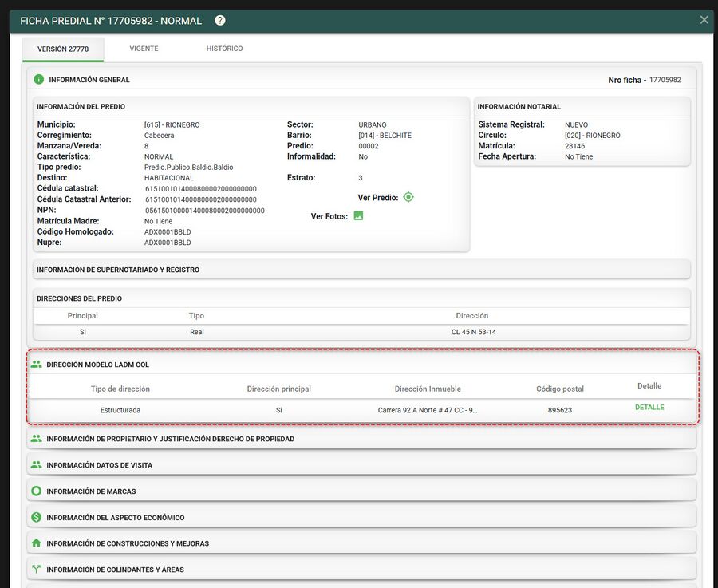The image size is (718, 588).
Task: Select the CL 45 N 53-14 address row
Action: click(361, 332)
